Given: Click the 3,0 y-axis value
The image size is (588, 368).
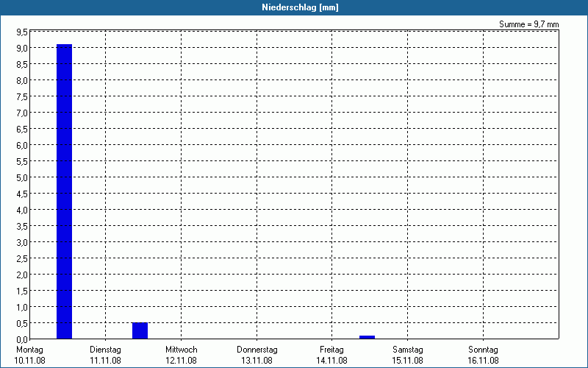Looking at the screenshot, I should [22, 243].
